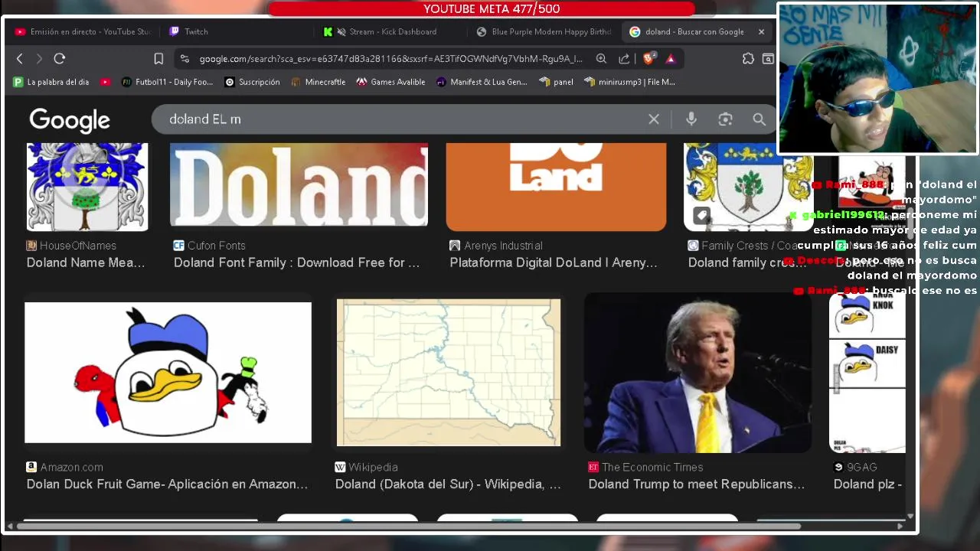
Task: Click the HouseOfNames source icon
Action: pos(31,246)
